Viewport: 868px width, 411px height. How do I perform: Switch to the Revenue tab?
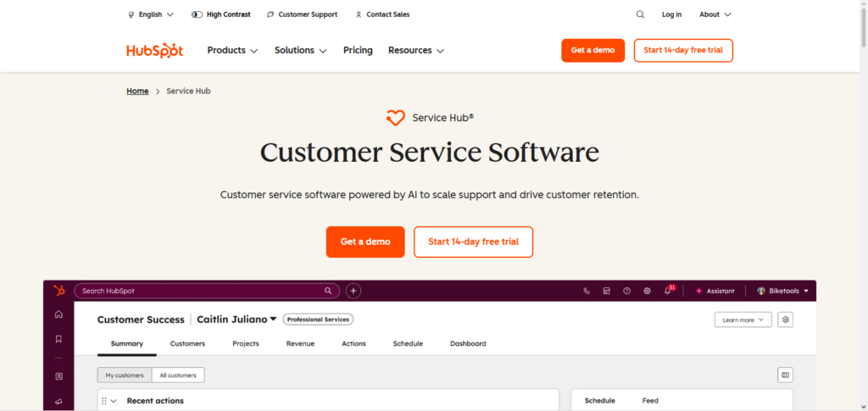[300, 343]
